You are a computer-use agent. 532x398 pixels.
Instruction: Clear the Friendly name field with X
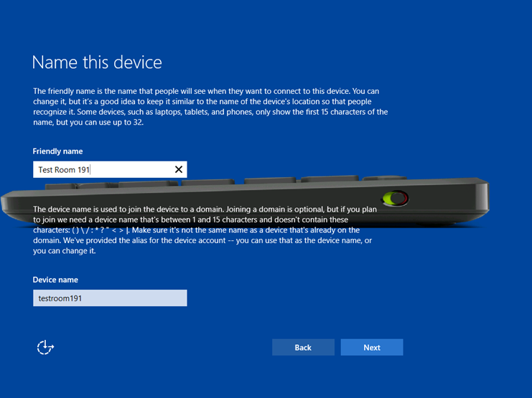click(179, 169)
